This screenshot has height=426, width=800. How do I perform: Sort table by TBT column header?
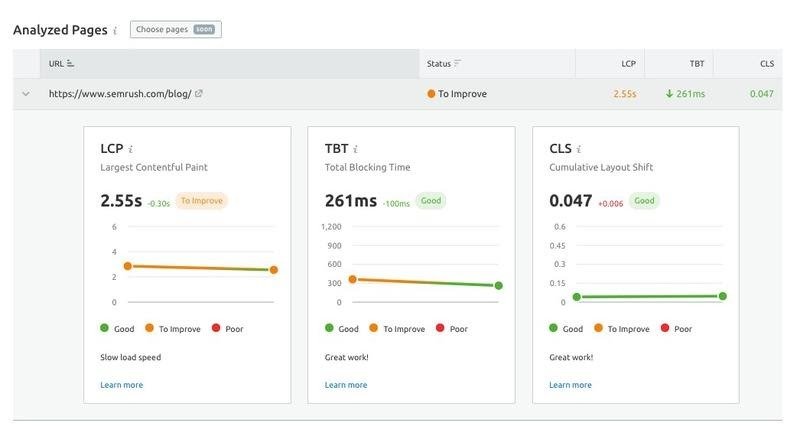pyautogui.click(x=696, y=64)
